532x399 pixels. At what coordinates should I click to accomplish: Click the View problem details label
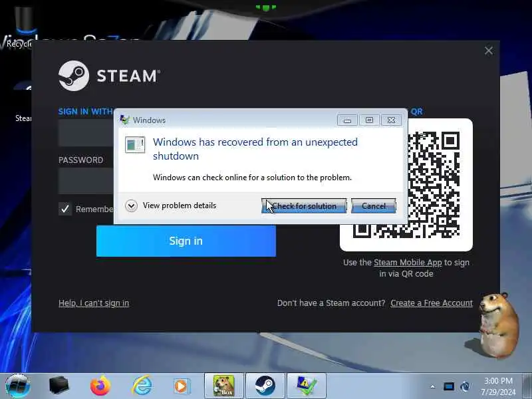pyautogui.click(x=180, y=205)
